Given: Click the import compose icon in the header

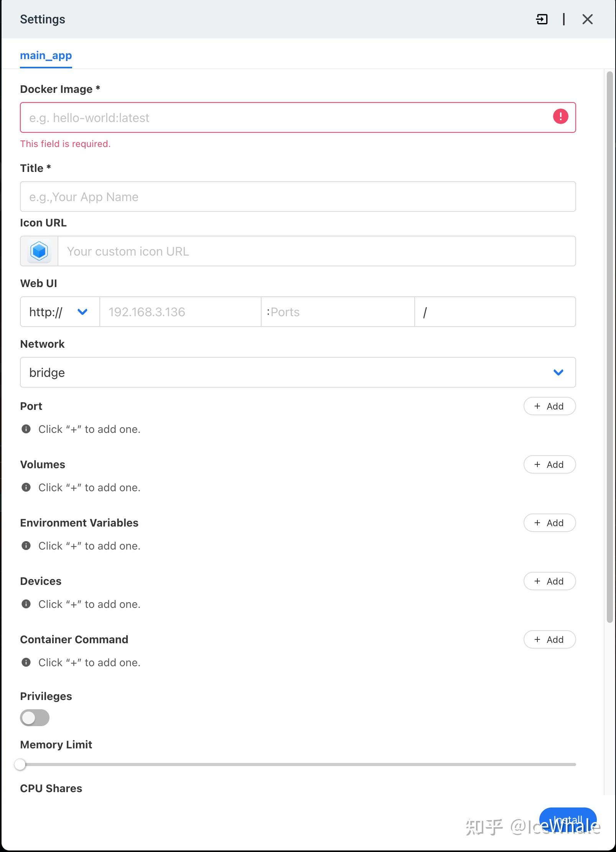Looking at the screenshot, I should [x=542, y=19].
